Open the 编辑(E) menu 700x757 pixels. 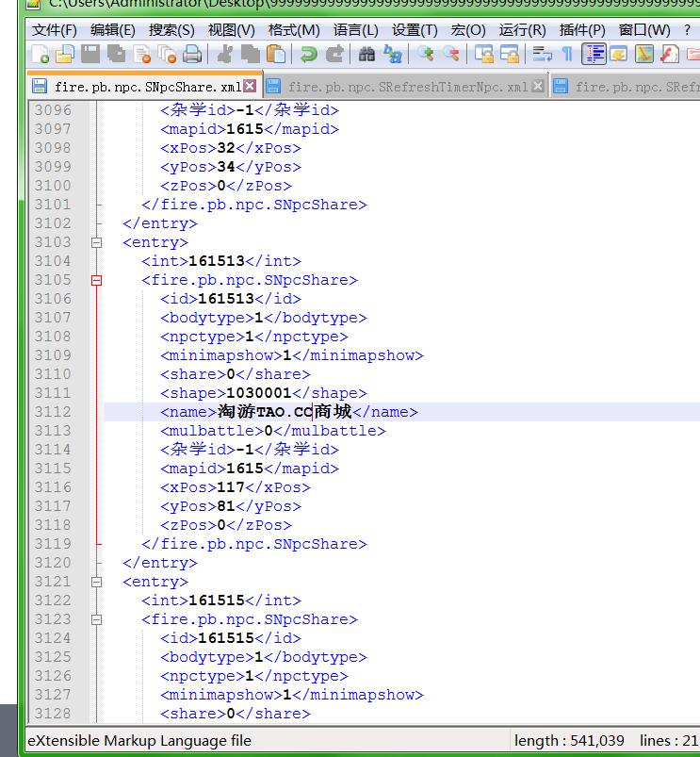pyautogui.click(x=113, y=30)
